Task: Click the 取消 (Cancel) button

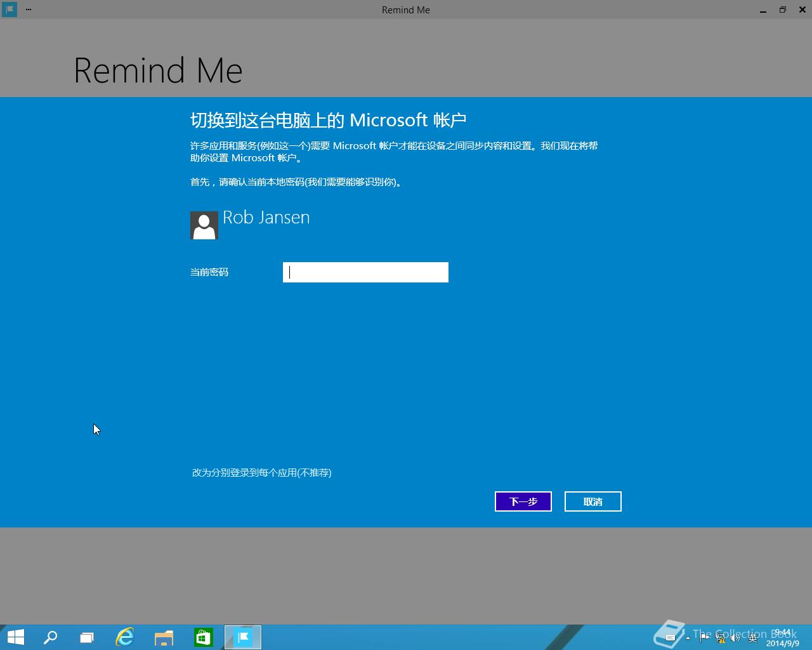Action: pos(593,501)
